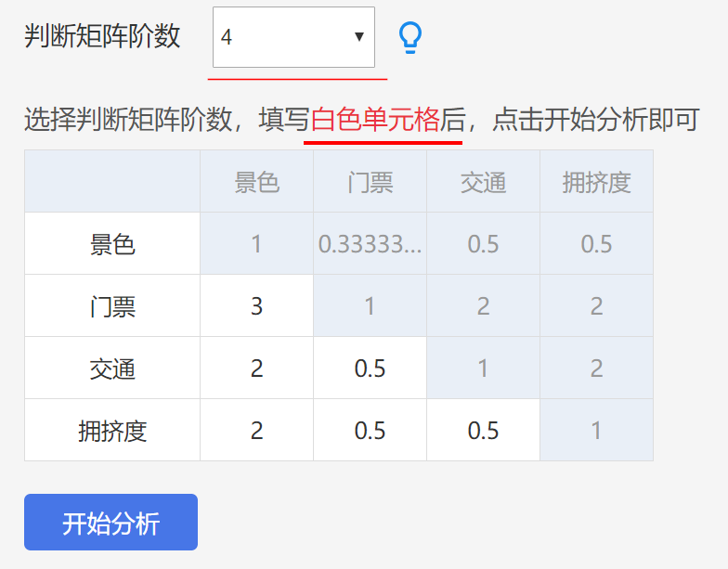Click the 0.33333... cell in 景色 row
Viewport: 728px width, 569px height.
(x=370, y=244)
